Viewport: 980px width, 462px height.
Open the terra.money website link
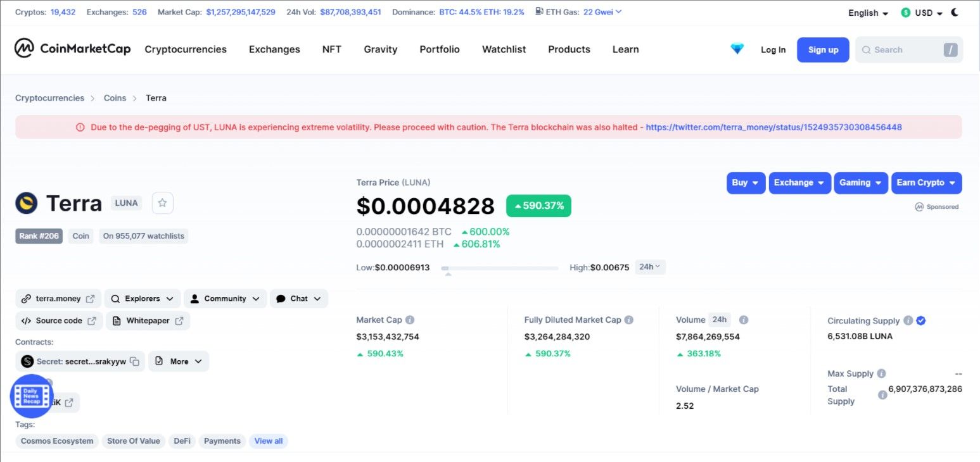[x=58, y=299]
